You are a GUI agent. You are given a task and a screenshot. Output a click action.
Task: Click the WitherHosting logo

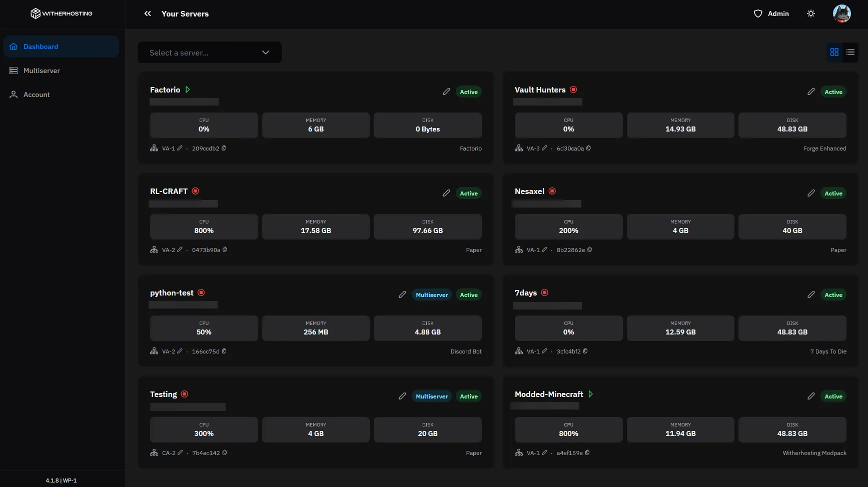[62, 13]
